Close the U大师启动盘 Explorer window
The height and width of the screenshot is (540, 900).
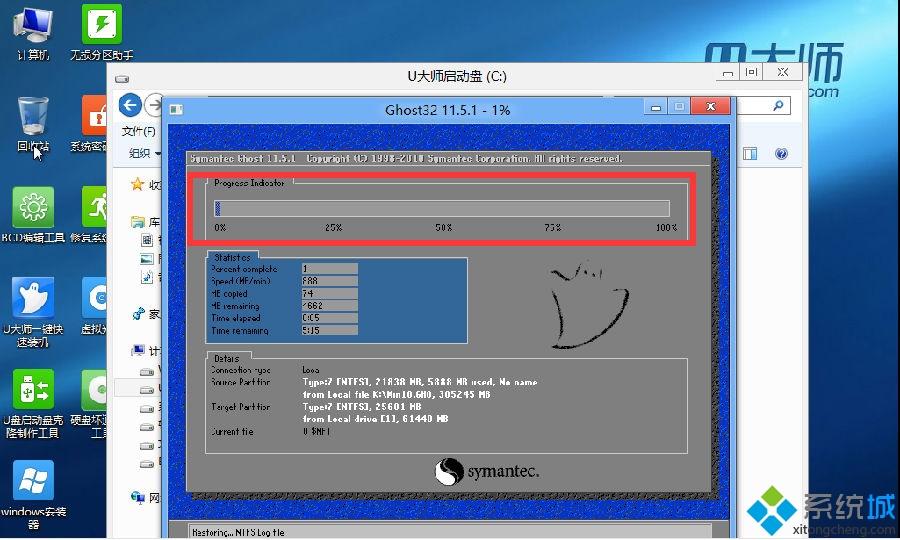(783, 73)
